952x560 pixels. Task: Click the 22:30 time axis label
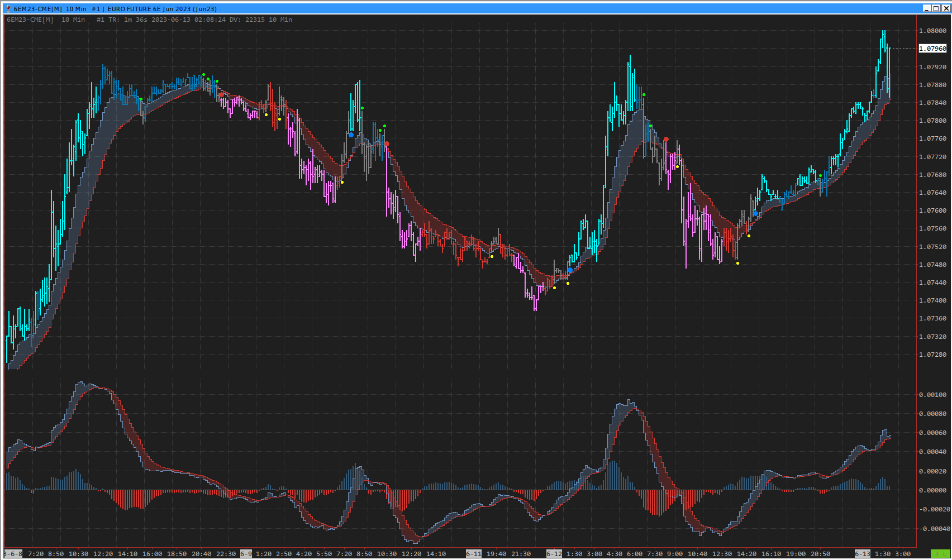coord(226,554)
